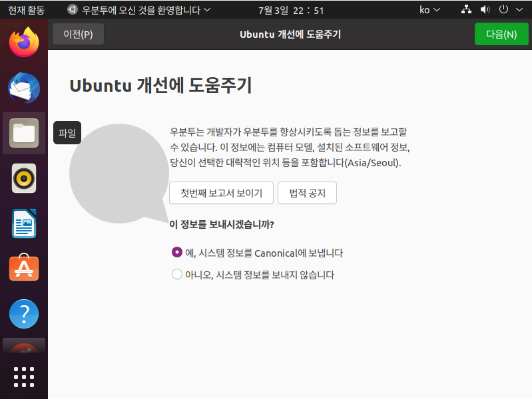
Task: Open the ko input language dropdown
Action: pos(429,10)
